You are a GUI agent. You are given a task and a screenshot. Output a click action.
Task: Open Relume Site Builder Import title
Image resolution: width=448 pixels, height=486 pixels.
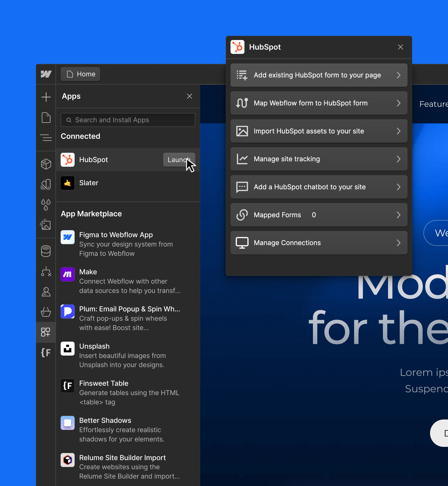[x=122, y=458]
